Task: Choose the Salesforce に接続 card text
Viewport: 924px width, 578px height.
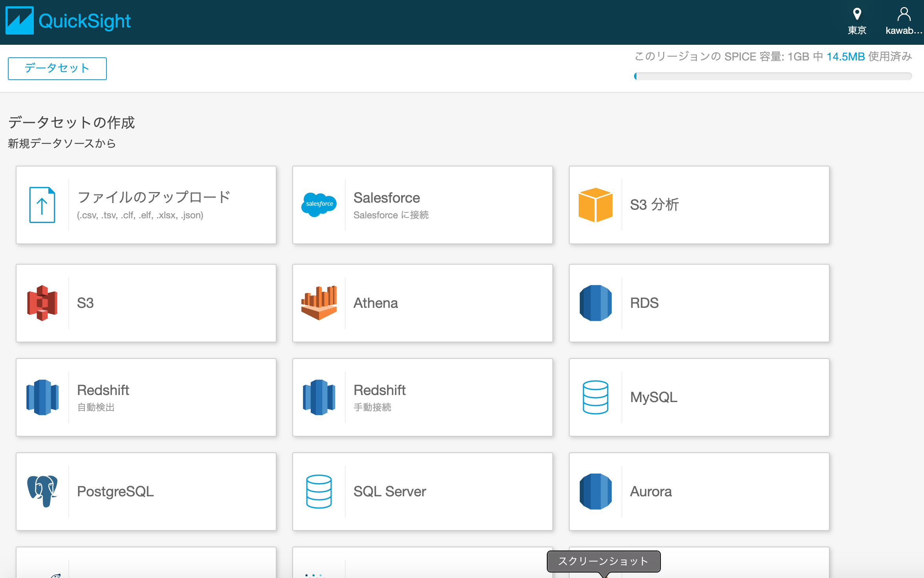Action: (391, 215)
